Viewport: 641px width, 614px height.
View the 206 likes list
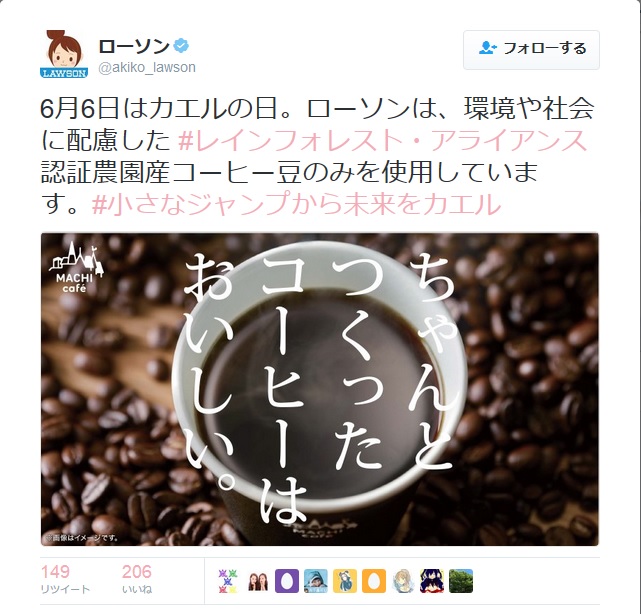137,579
